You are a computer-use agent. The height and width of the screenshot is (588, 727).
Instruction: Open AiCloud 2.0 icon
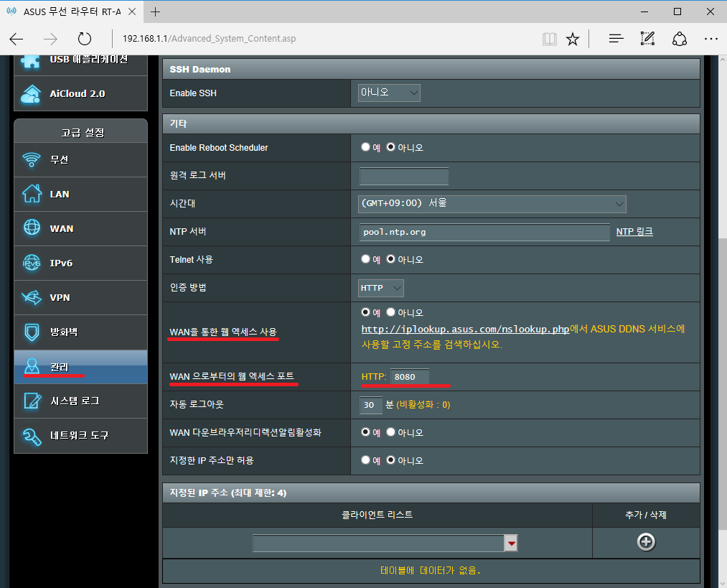tap(31, 93)
